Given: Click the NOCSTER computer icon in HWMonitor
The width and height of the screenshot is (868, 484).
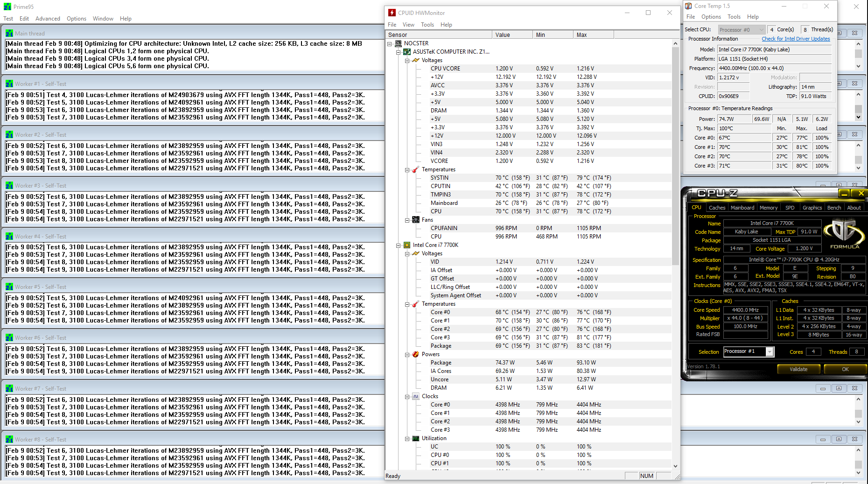Looking at the screenshot, I should tap(398, 43).
